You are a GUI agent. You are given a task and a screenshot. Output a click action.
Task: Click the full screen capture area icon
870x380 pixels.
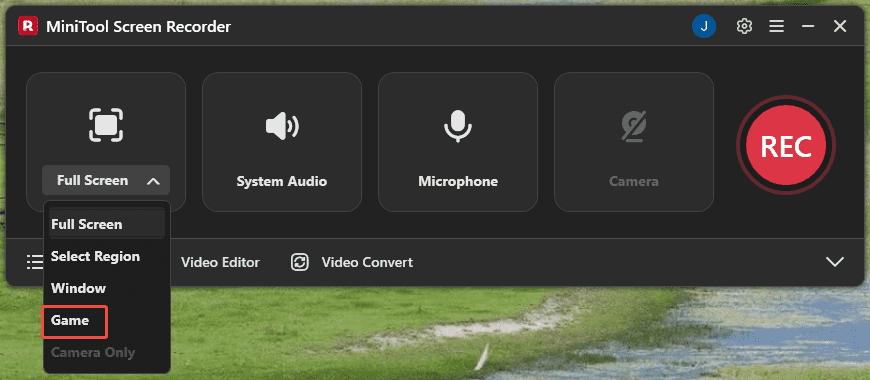pyautogui.click(x=106, y=125)
